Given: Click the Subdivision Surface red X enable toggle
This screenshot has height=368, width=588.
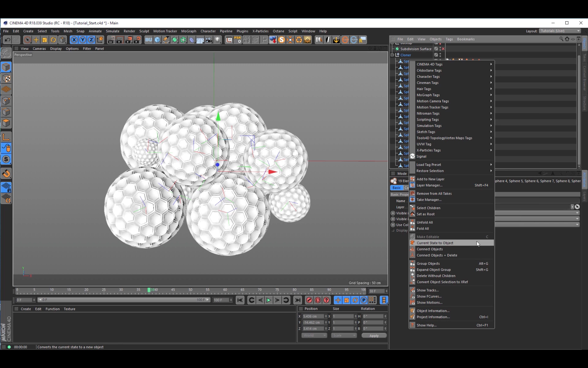Looking at the screenshot, I should point(443,49).
